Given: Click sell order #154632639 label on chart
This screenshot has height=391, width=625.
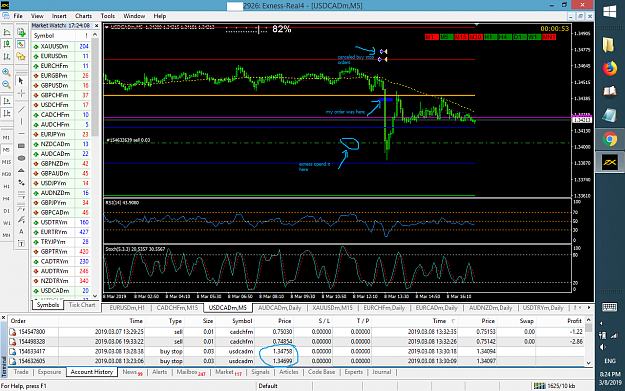Looking at the screenshot, I should pyautogui.click(x=128, y=140).
